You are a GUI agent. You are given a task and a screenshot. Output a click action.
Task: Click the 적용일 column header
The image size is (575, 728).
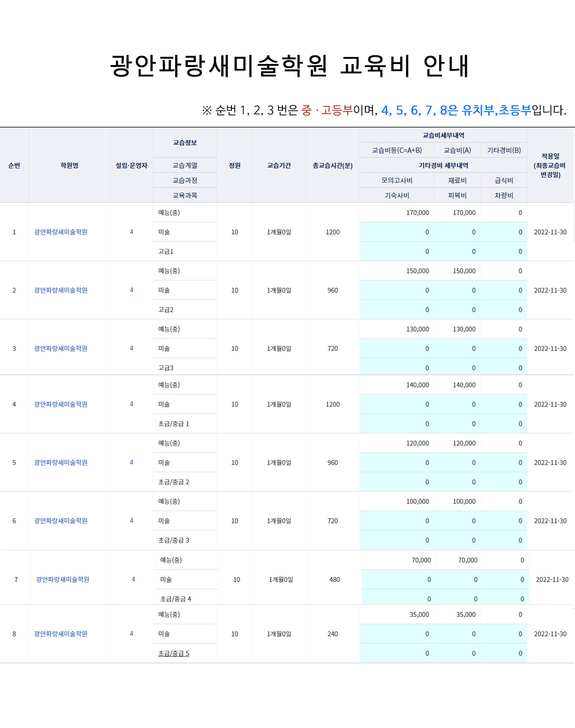pos(550,165)
